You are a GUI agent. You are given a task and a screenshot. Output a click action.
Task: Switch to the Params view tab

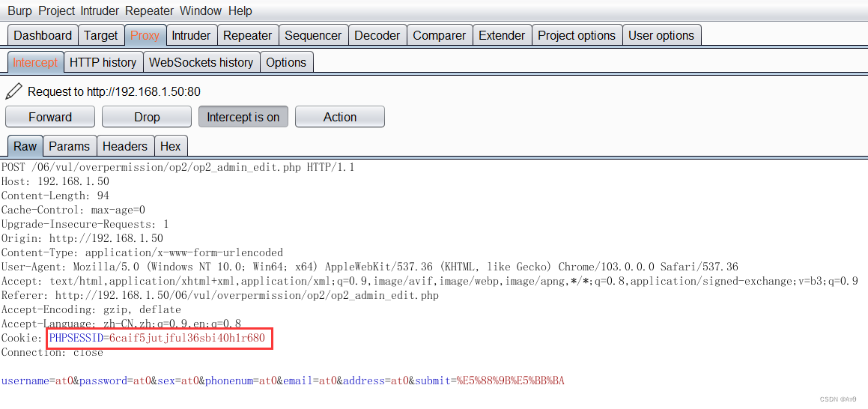point(69,146)
